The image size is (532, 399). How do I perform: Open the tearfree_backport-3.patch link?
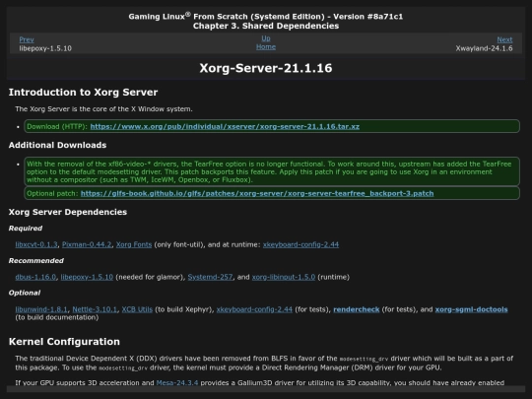point(257,193)
